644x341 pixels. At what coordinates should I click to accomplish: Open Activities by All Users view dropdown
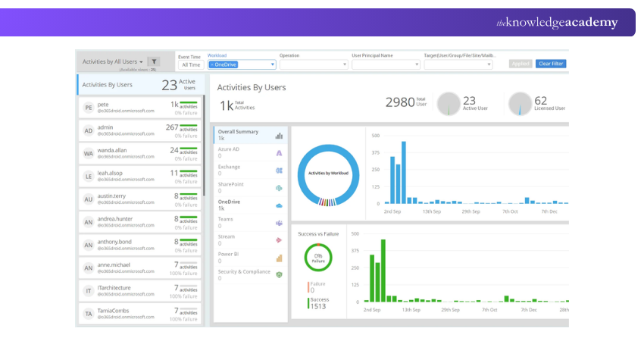(x=113, y=61)
